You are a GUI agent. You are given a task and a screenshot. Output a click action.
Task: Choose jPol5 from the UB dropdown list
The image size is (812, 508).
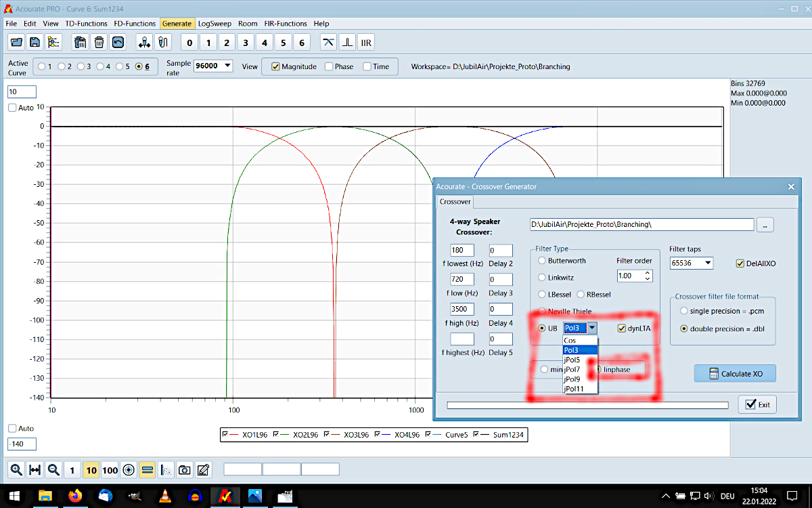click(x=581, y=360)
